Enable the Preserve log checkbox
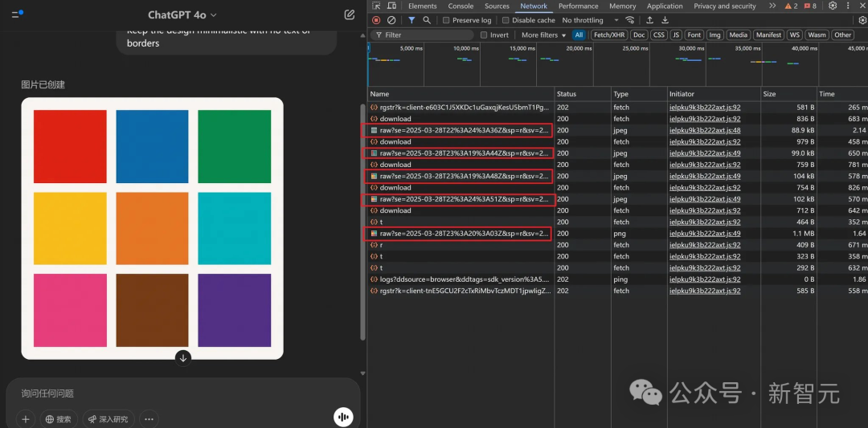This screenshot has width=868, height=428. coord(447,20)
